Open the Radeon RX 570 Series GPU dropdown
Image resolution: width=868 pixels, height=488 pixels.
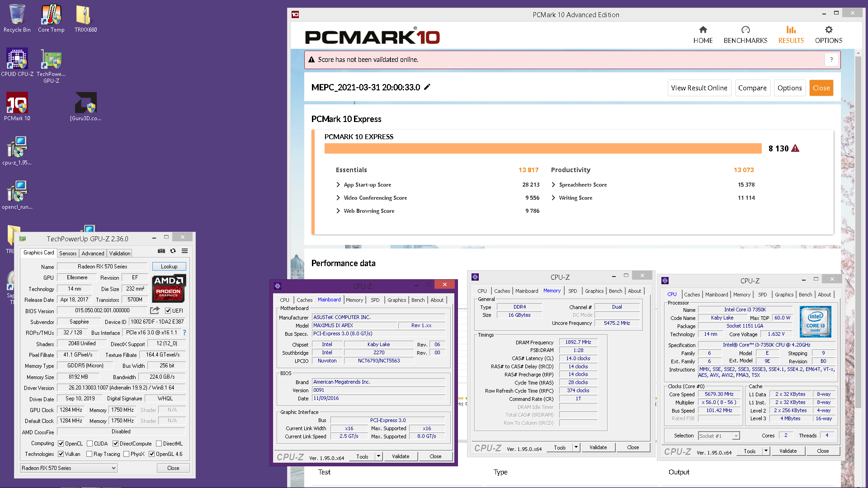[x=69, y=468]
